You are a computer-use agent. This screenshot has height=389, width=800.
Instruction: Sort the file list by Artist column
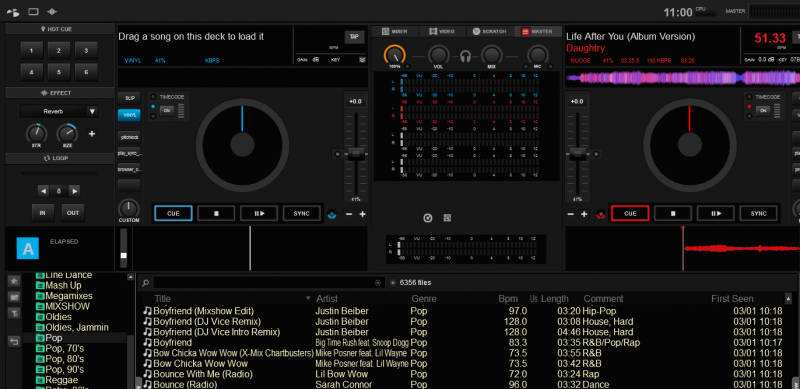(x=327, y=299)
